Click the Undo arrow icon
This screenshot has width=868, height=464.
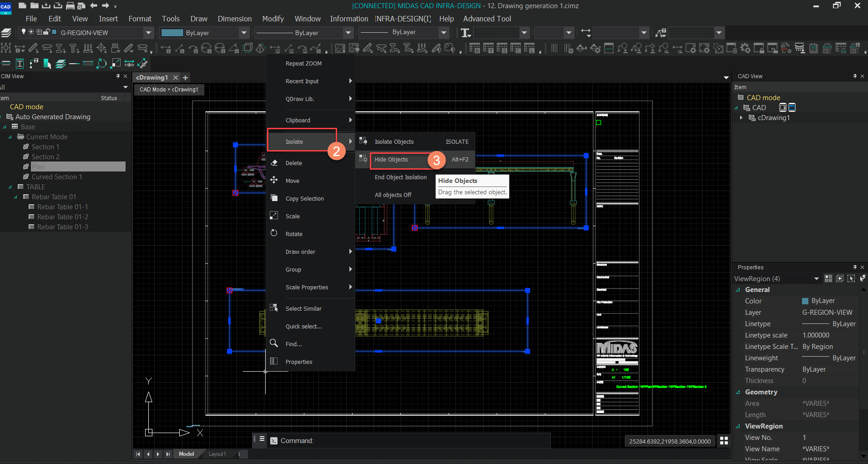[x=94, y=6]
